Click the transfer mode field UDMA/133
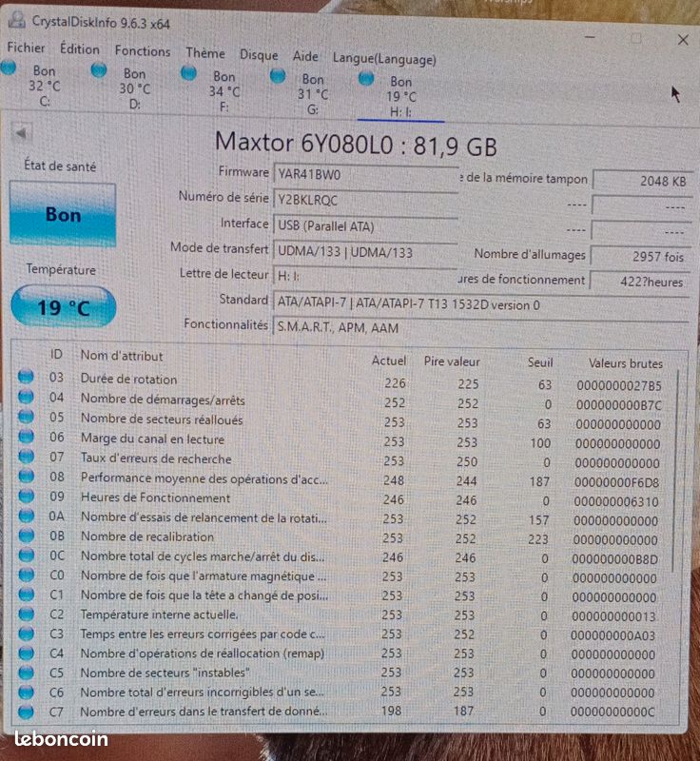700x761 pixels. pos(366,252)
